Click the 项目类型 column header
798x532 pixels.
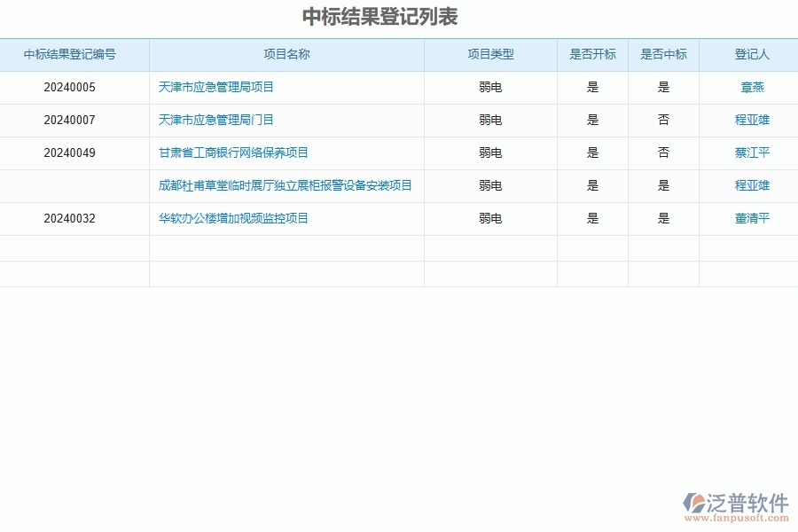[490, 54]
